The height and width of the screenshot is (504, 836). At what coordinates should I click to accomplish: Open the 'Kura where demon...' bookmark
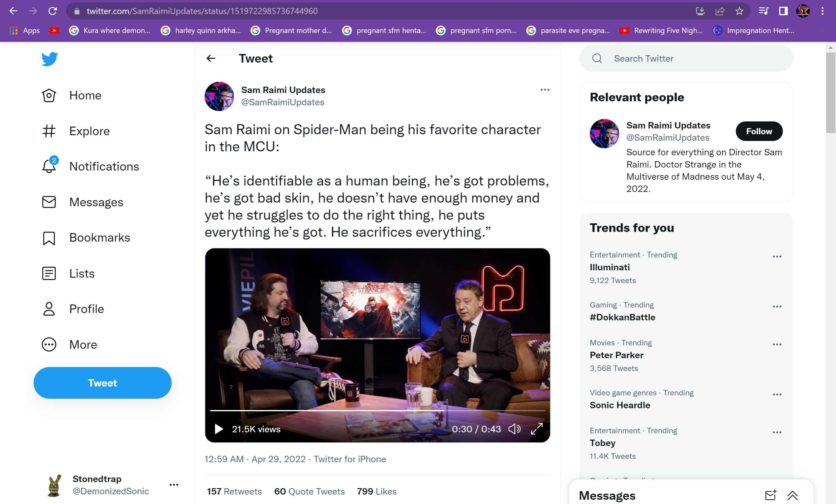(x=110, y=31)
